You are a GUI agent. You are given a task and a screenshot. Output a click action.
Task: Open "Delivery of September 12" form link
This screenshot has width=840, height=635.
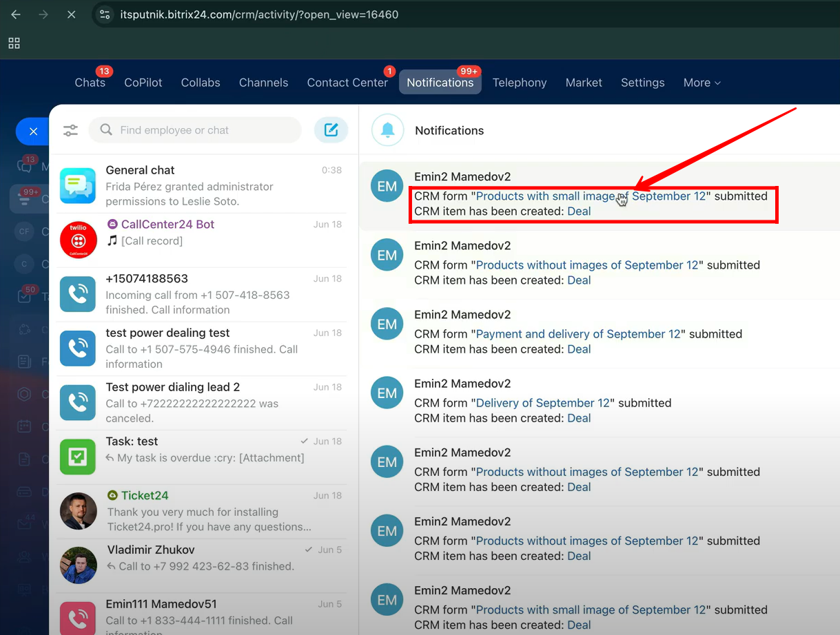click(542, 403)
